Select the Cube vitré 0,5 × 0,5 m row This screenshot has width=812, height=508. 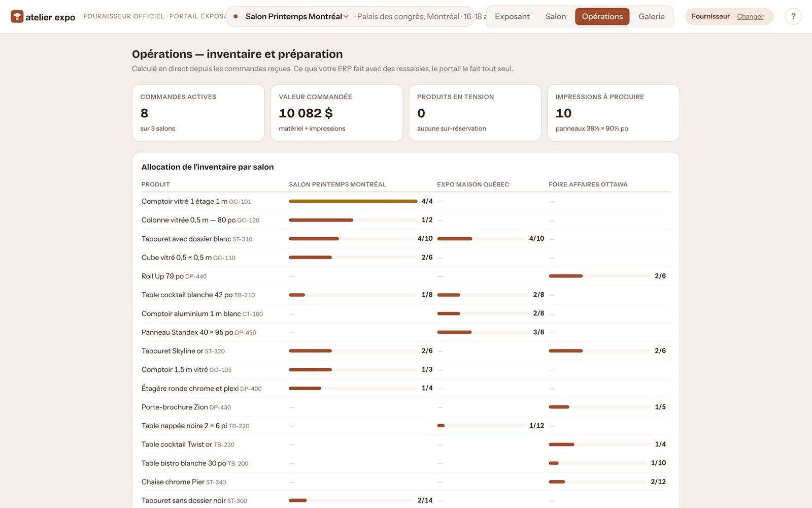click(x=405, y=258)
